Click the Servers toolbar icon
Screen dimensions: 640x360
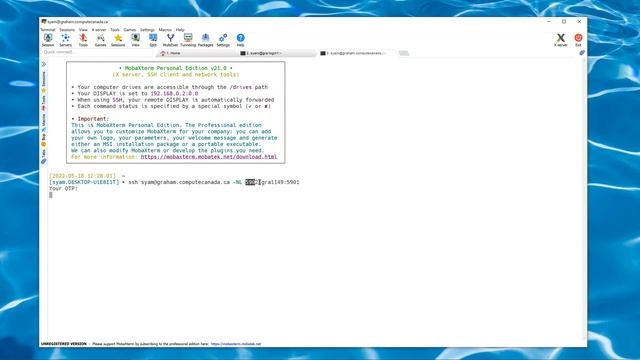click(x=65, y=40)
